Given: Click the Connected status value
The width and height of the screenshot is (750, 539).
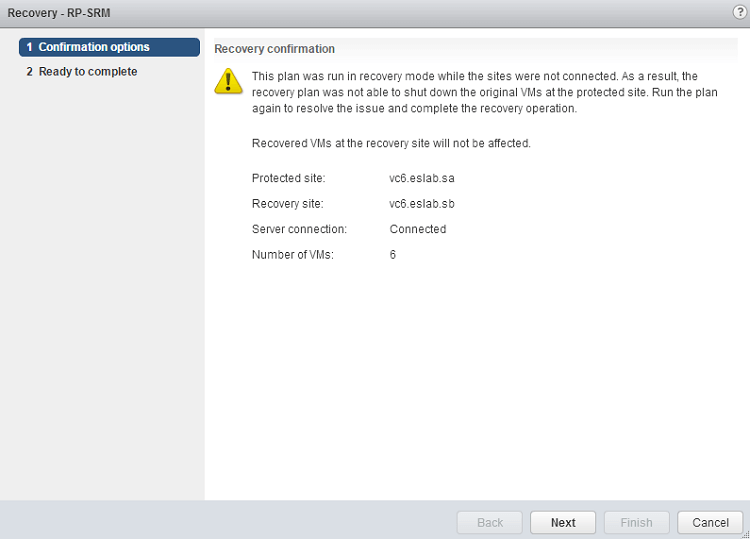Looking at the screenshot, I should click(418, 229).
